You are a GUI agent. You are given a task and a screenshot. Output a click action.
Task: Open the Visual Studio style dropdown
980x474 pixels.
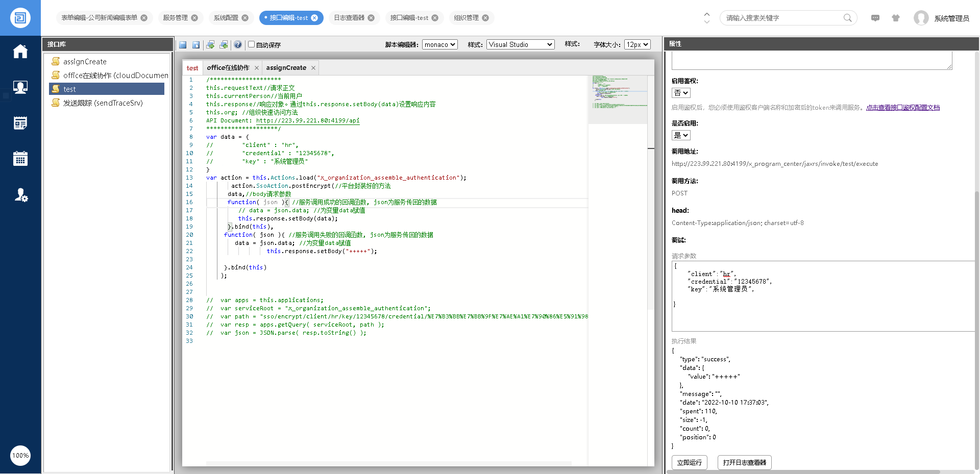coord(520,44)
